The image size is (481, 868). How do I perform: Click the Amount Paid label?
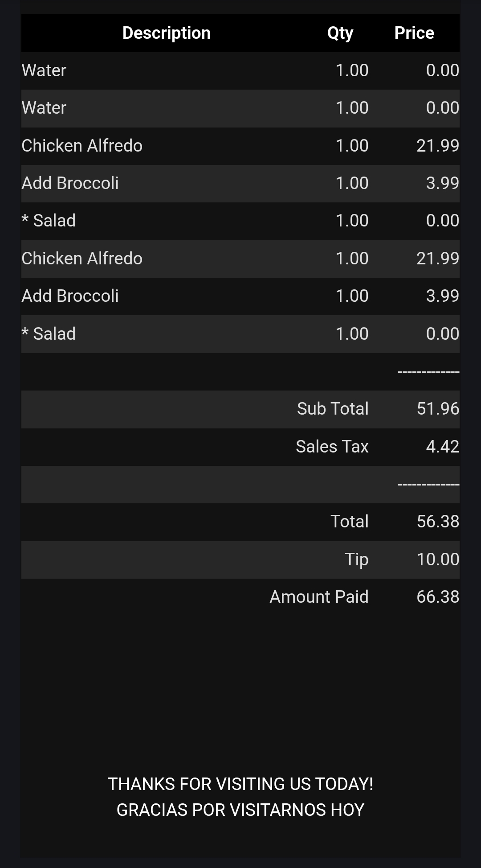[x=319, y=597]
